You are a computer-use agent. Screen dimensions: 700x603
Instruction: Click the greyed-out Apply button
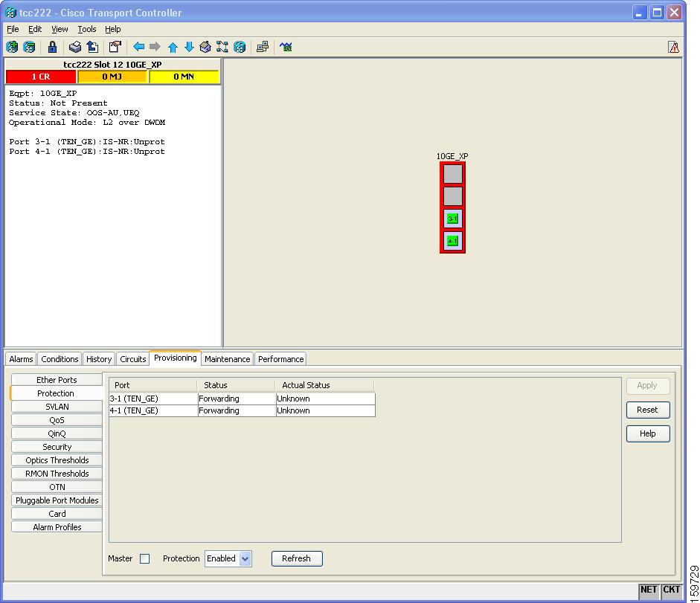click(x=648, y=386)
